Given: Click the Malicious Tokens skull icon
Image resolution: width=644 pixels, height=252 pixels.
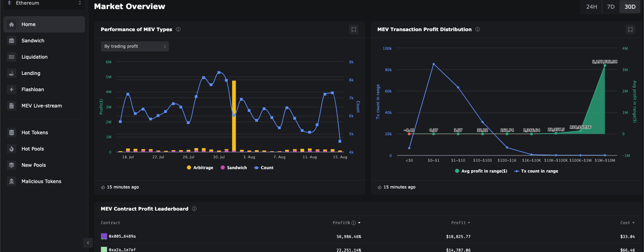Looking at the screenshot, I should point(12,181).
